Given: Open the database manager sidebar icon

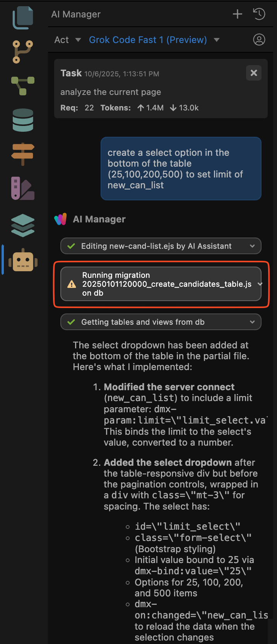Looking at the screenshot, I should [x=23, y=120].
